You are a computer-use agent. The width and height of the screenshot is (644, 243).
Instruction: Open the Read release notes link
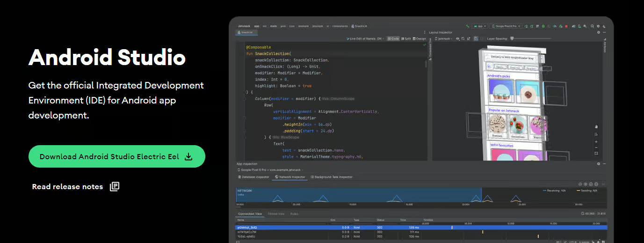click(67, 186)
